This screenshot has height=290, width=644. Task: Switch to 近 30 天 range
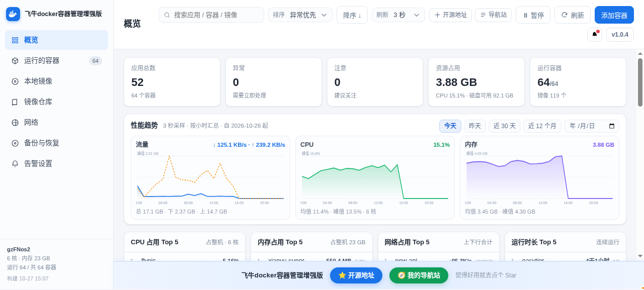tap(505, 126)
